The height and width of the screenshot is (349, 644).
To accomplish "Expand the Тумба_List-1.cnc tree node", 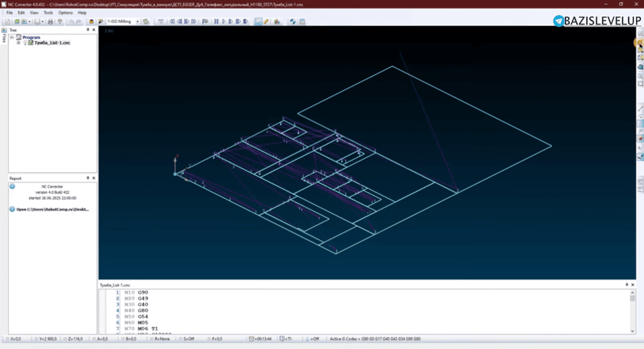I will pos(19,43).
